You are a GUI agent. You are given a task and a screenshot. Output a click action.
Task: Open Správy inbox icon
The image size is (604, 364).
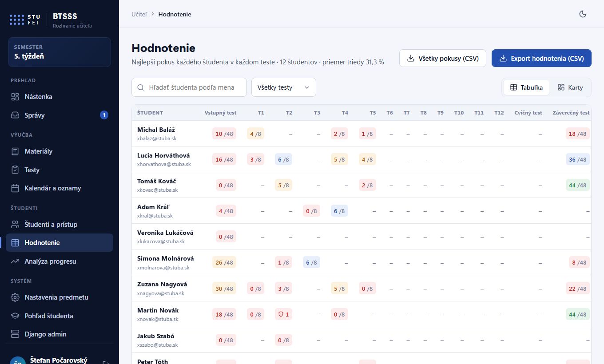(15, 115)
